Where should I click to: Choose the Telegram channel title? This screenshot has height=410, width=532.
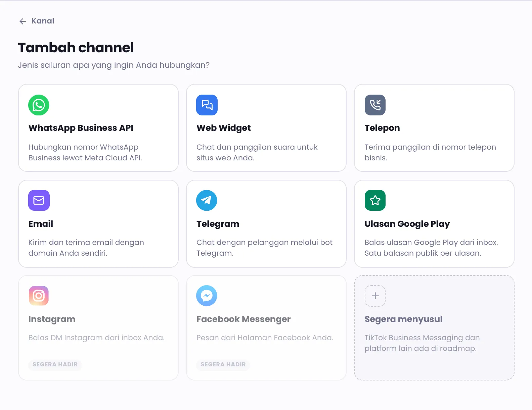tap(218, 224)
